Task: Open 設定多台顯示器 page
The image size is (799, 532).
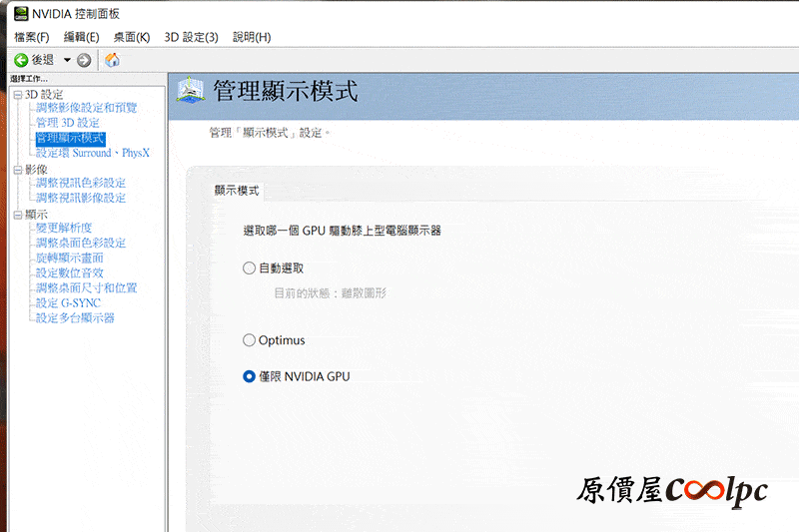Action: point(75,317)
